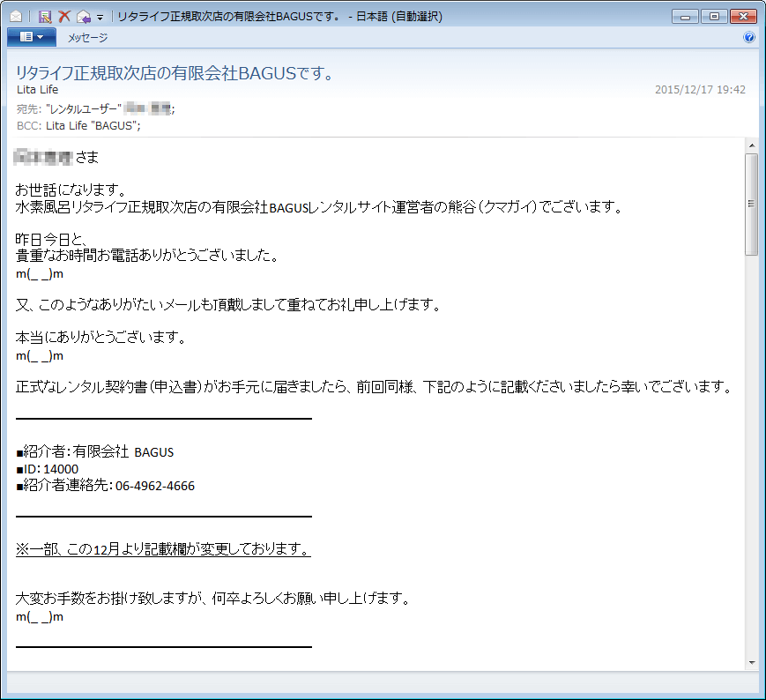Close the message window
This screenshot has height=700, width=766.
click(x=744, y=17)
